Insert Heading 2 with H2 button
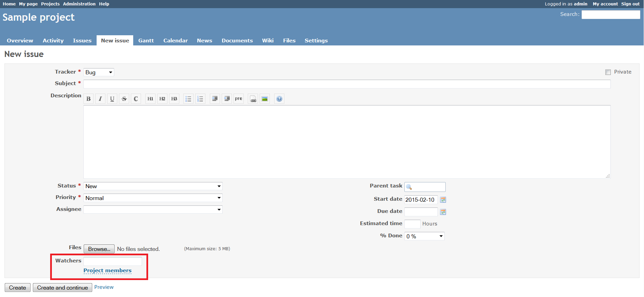Viewport: 644px width, 297px height. (162, 99)
